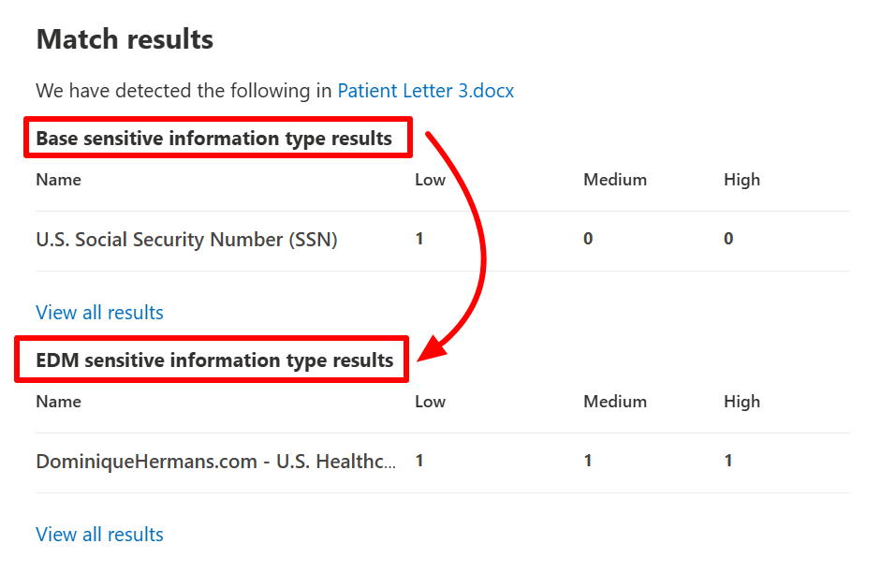Click the SSN row's High confidence count

click(x=728, y=239)
